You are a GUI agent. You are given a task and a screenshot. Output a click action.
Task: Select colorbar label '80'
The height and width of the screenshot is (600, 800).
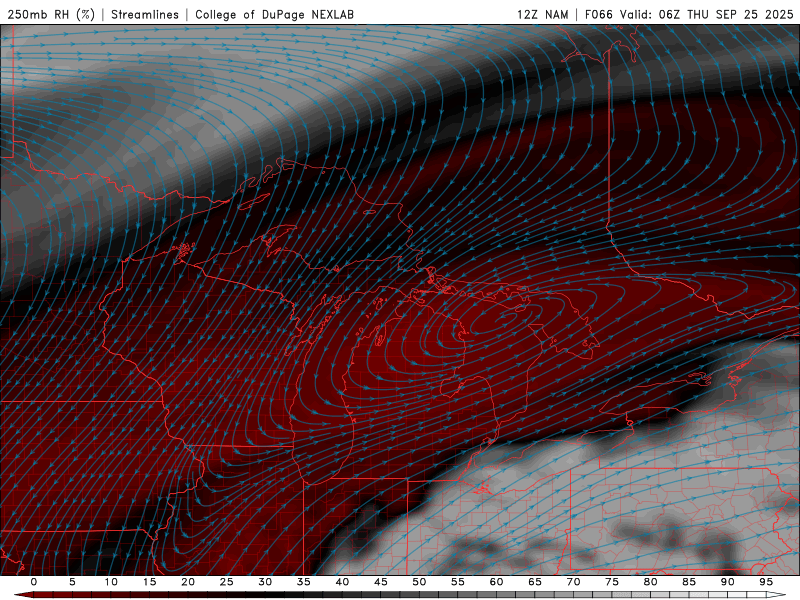(x=650, y=582)
